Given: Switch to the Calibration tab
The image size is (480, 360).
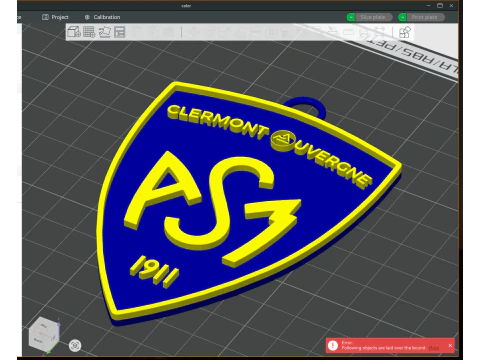Looking at the screenshot, I should point(102,17).
